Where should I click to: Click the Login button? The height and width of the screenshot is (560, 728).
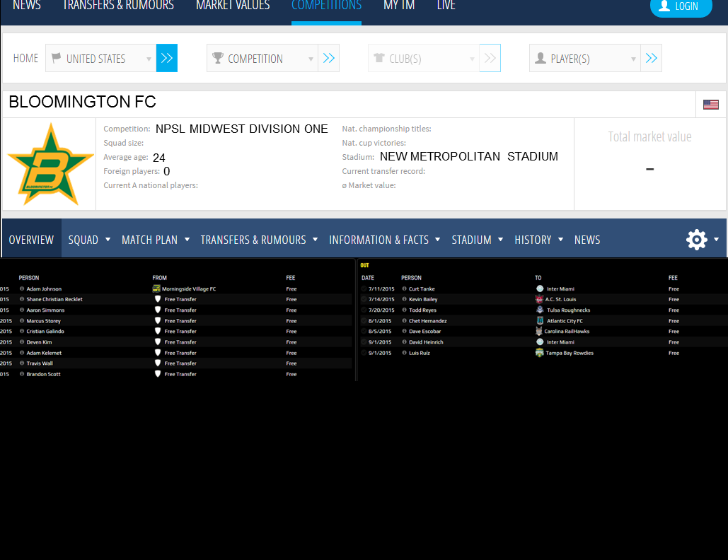[681, 6]
